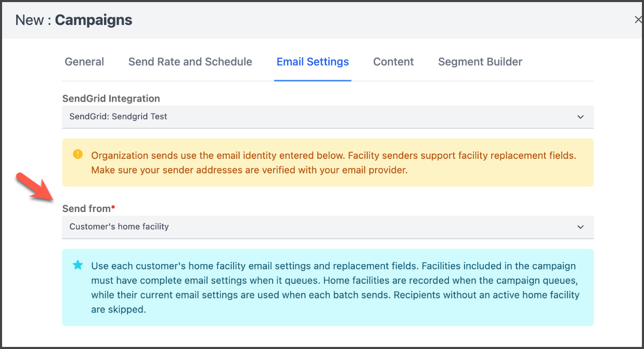The width and height of the screenshot is (644, 349).
Task: Click the SendGrid Integration label
Action: [x=111, y=98]
